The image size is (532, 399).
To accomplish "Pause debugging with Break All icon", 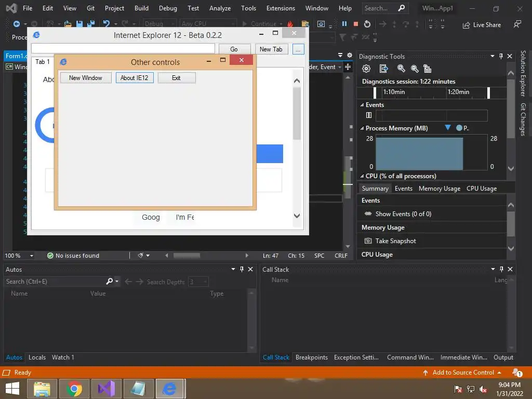I will pos(344,24).
